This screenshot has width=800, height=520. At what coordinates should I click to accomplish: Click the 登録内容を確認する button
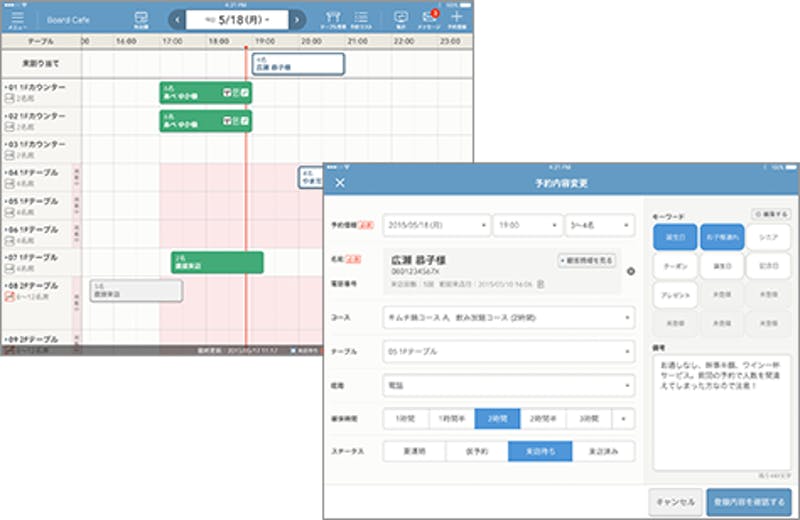[x=750, y=500]
